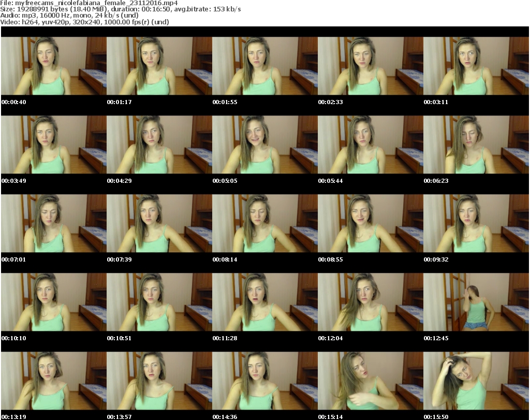Click the 00:13:19 timestamp label
The width and height of the screenshot is (530, 420).
[x=14, y=417]
